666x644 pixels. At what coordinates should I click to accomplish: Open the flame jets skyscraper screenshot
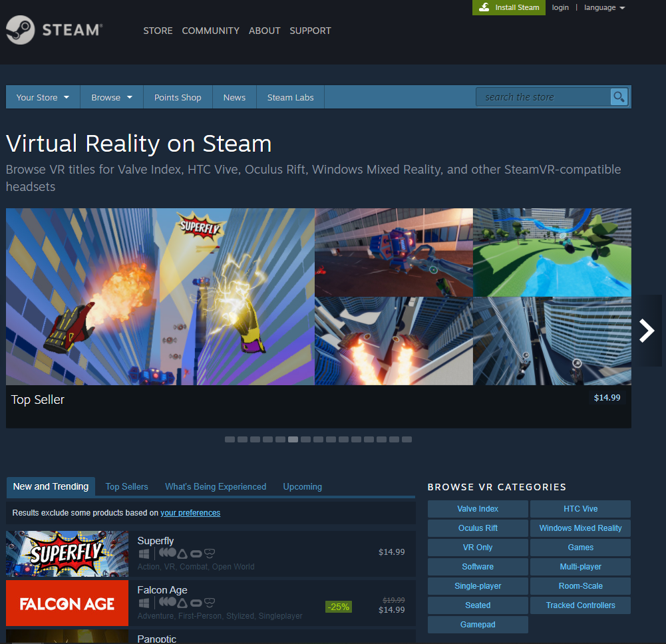tap(394, 341)
